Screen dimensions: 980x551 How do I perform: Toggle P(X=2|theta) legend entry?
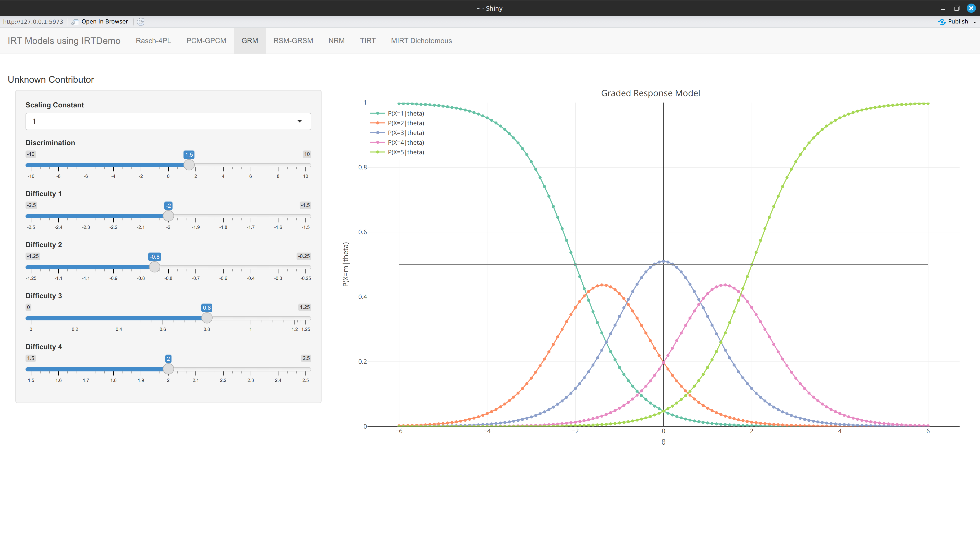tap(397, 123)
